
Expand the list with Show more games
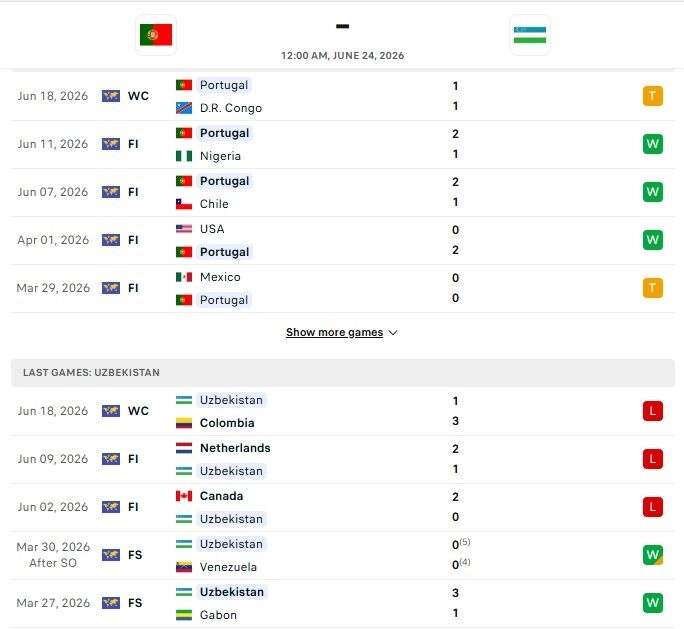335,332
